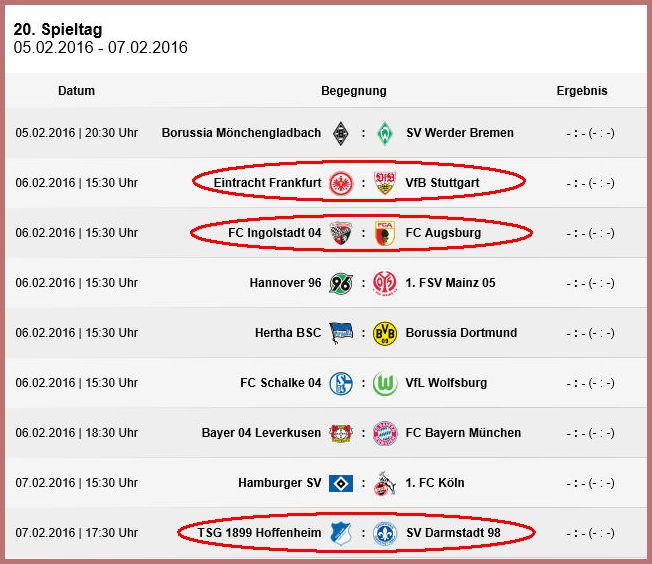652x564 pixels.
Task: Open the TSG 1899 Hoffenheim team link
Action: click(x=259, y=533)
